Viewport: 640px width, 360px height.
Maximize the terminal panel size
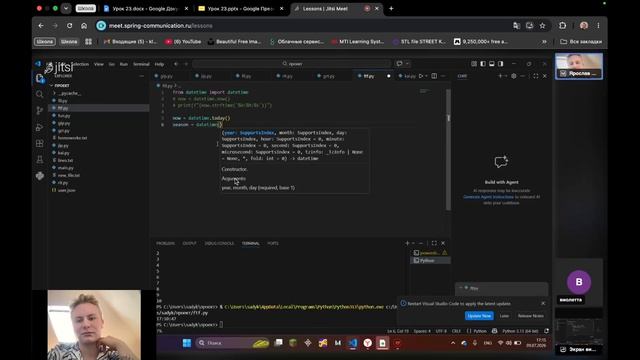[x=434, y=243]
